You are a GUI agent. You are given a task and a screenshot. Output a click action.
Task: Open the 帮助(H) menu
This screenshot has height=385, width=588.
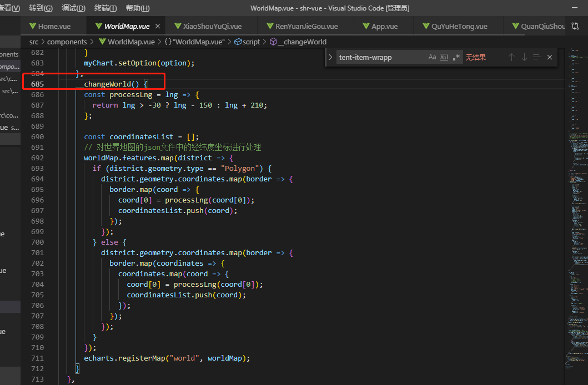pyautogui.click(x=138, y=8)
